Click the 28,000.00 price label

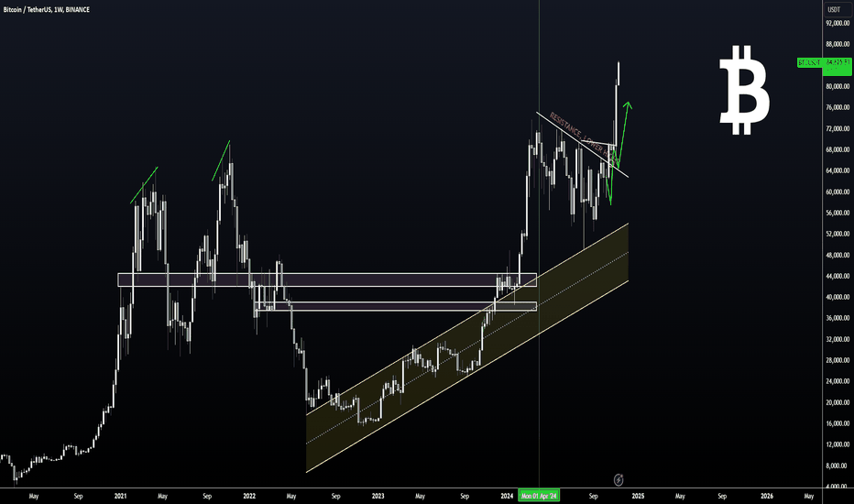838,361
